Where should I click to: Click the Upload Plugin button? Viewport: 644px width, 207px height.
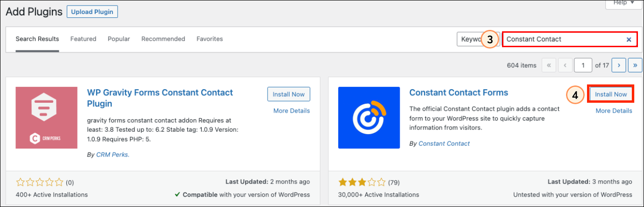pos(92,12)
